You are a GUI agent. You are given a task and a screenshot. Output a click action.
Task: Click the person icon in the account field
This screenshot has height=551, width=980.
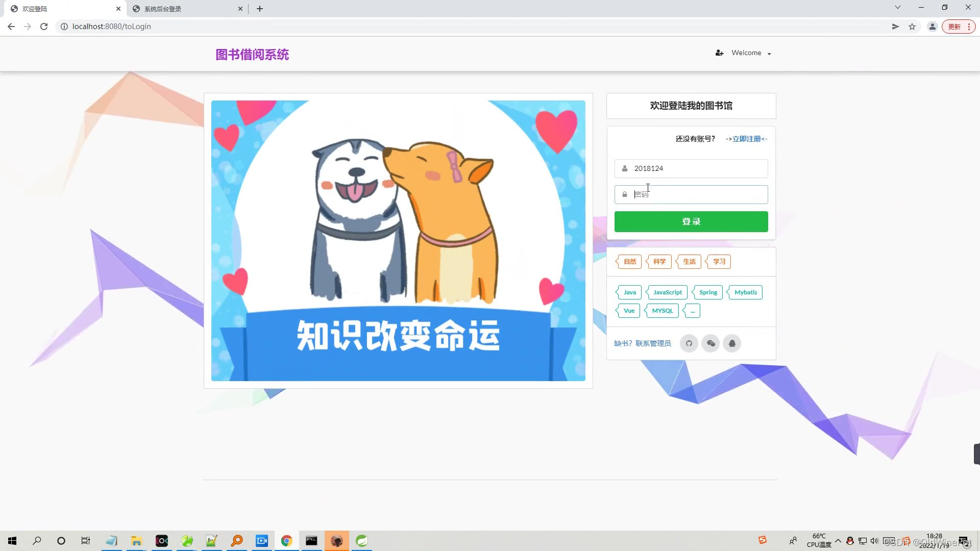point(624,168)
